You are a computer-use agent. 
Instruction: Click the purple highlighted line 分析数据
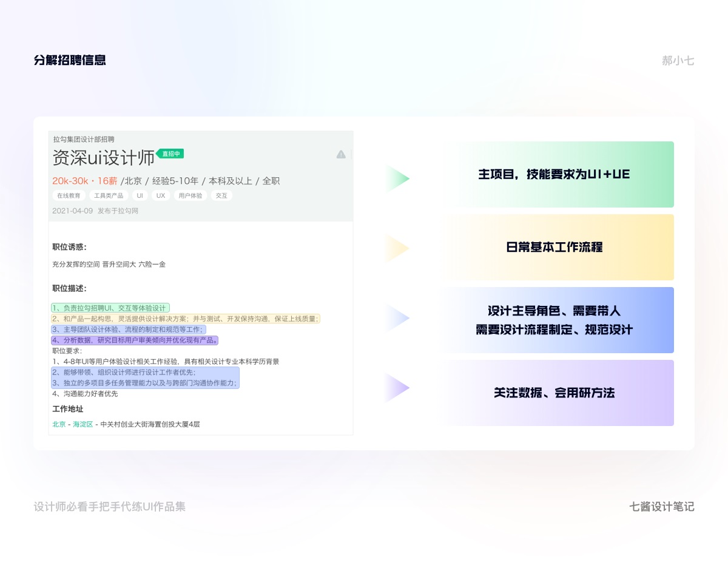[135, 340]
